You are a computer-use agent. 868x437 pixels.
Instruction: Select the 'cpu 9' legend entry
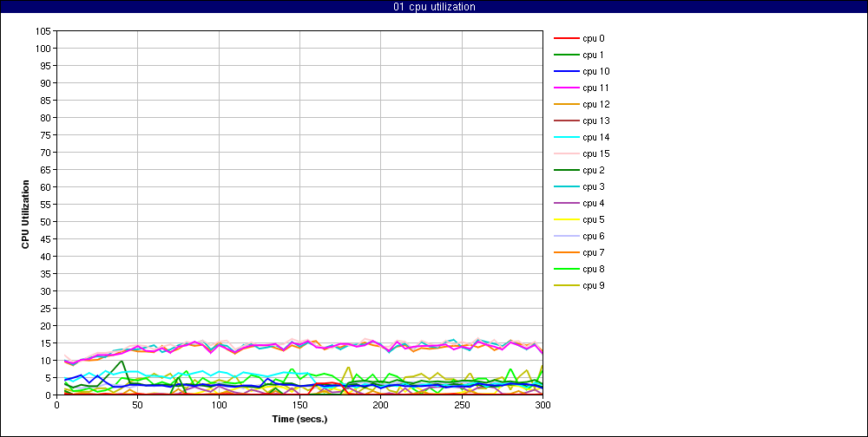pos(579,286)
